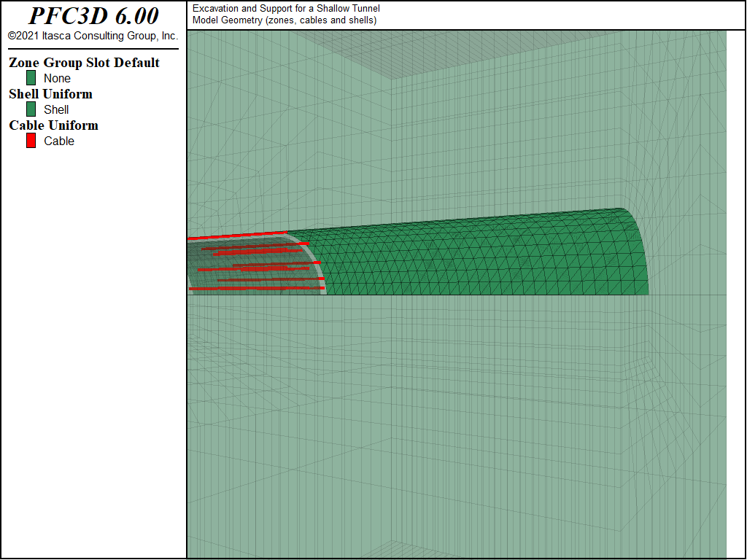Click the red Cable color swatch
This screenshot has height=560, width=747.
point(31,141)
